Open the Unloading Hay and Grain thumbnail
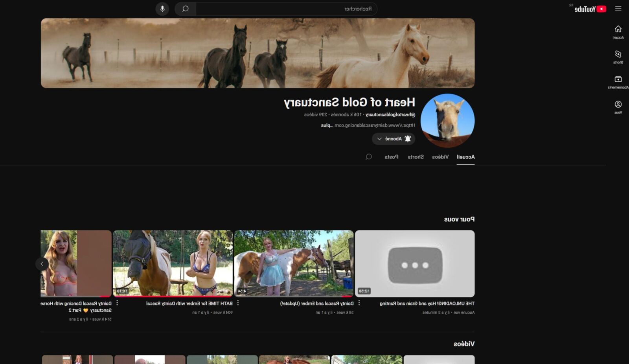The width and height of the screenshot is (629, 364). coord(415,263)
